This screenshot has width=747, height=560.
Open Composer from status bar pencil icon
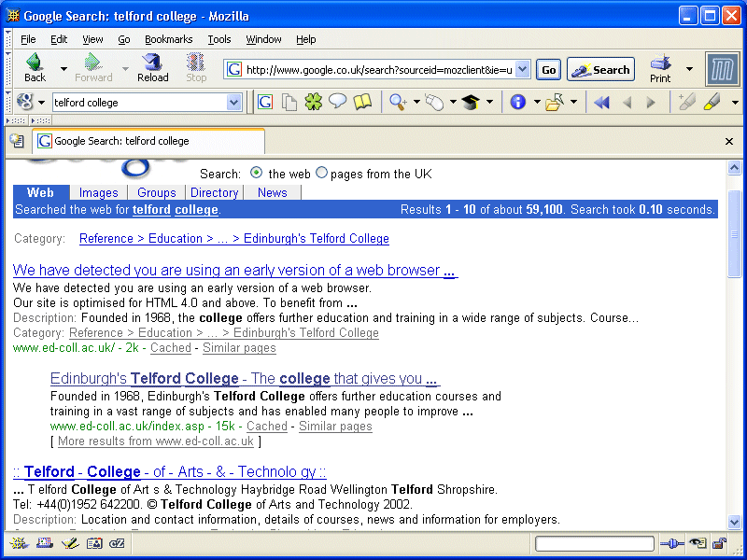click(69, 543)
